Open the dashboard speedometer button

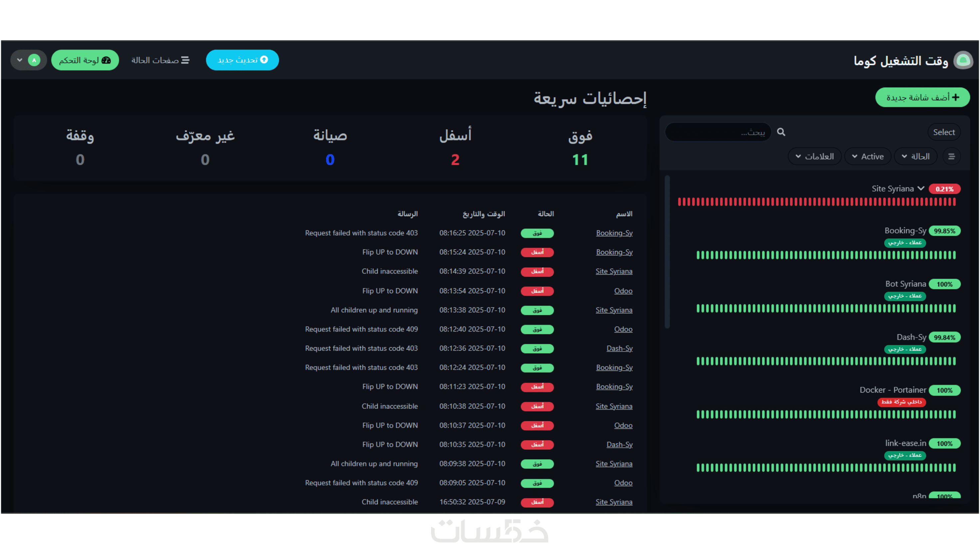[85, 60]
